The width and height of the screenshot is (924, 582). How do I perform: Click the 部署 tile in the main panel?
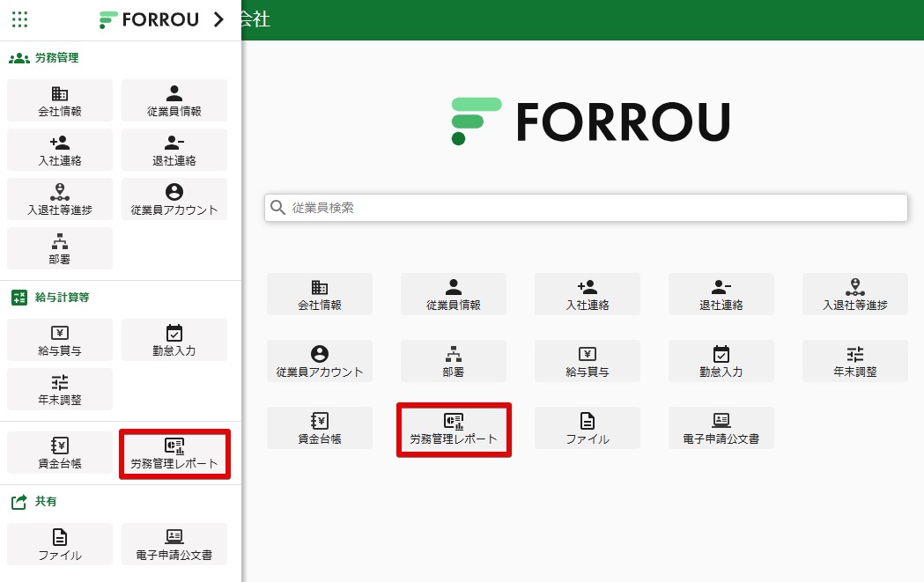coord(453,361)
